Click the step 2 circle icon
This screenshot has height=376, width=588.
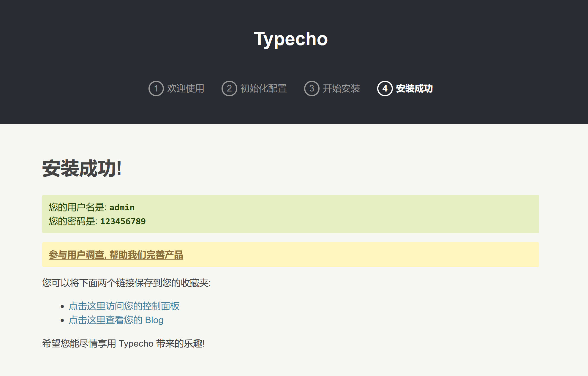tap(229, 89)
